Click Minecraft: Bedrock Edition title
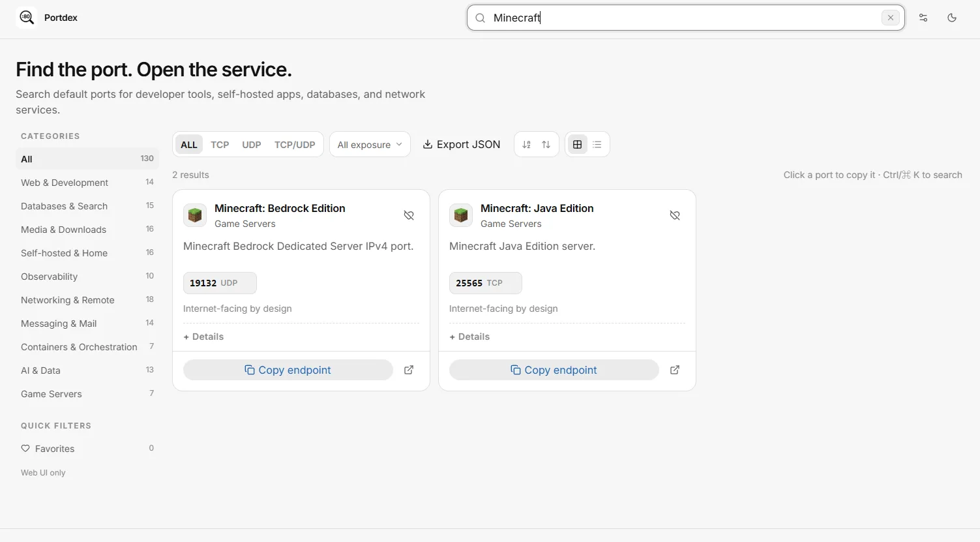The width and height of the screenshot is (980, 542). click(280, 208)
